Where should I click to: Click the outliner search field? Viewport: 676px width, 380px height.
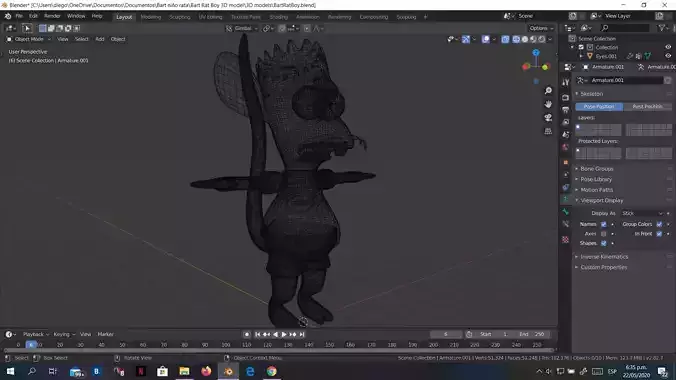pos(625,28)
